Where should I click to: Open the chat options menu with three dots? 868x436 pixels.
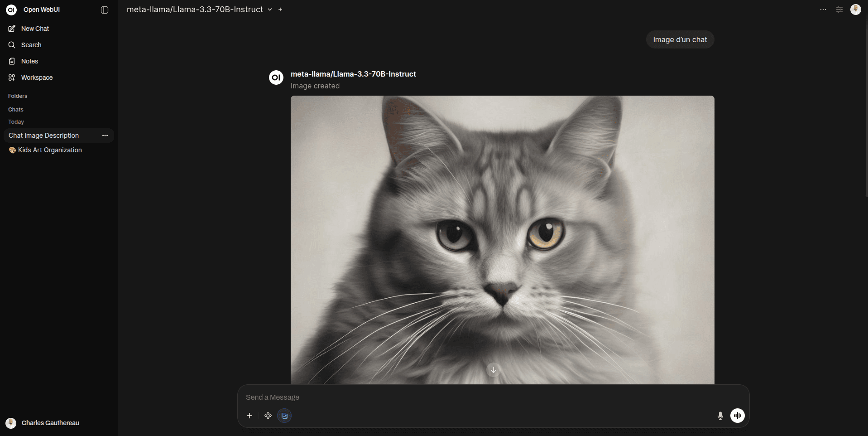click(823, 9)
